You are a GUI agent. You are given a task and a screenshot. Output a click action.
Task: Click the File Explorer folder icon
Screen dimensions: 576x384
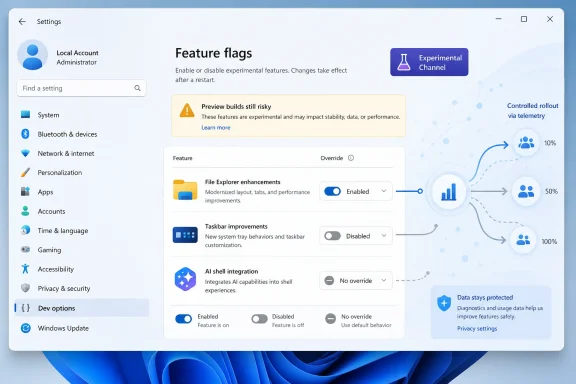(185, 190)
